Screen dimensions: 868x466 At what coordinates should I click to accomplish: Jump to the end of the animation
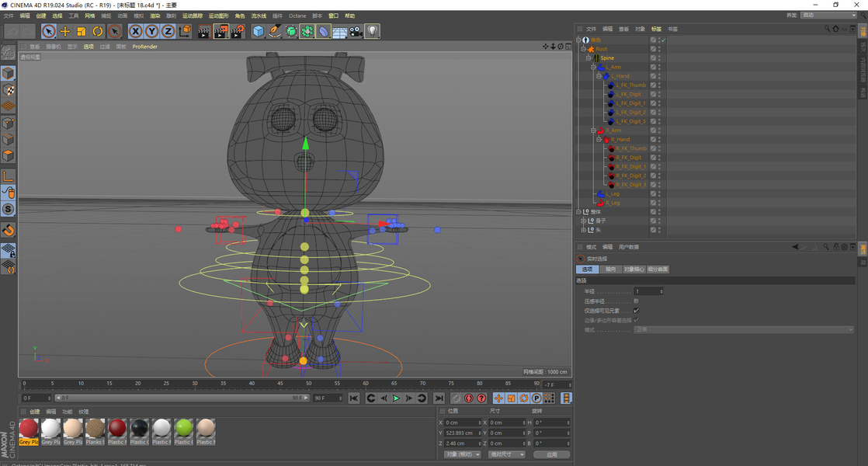click(x=439, y=398)
